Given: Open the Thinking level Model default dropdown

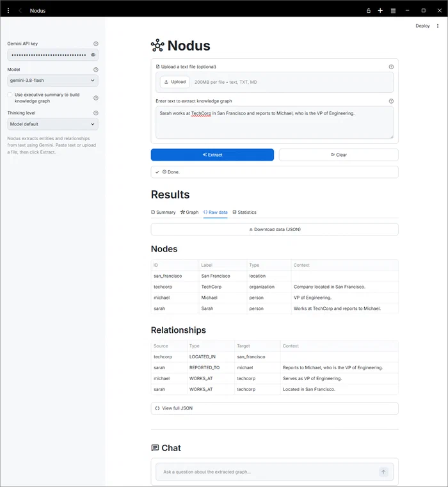Looking at the screenshot, I should click(x=53, y=124).
